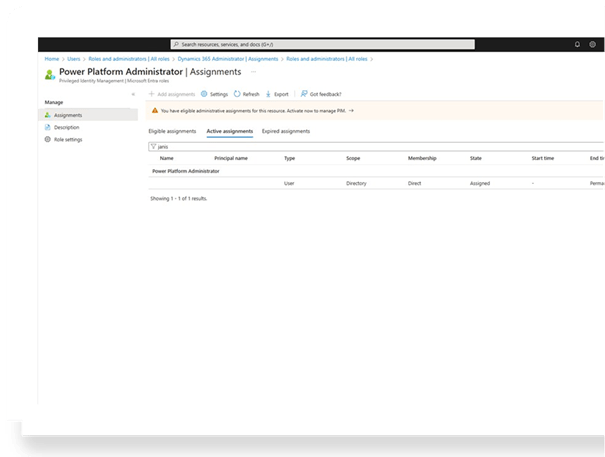
Task: Switch to the Expired assignments tab
Action: (x=285, y=131)
